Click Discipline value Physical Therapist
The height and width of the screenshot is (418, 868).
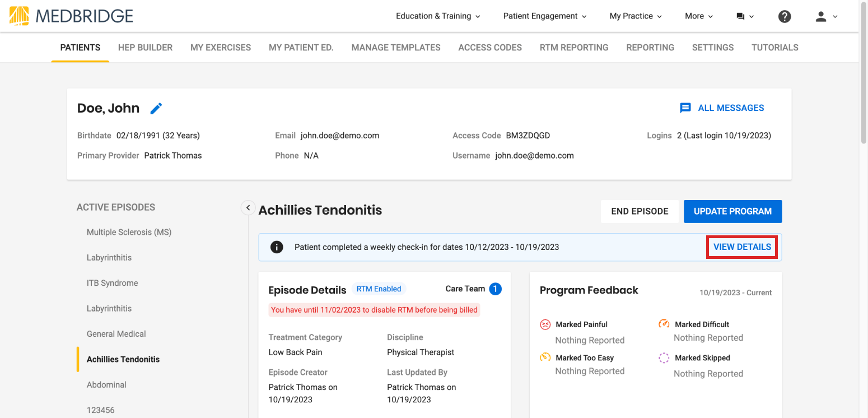tap(421, 352)
